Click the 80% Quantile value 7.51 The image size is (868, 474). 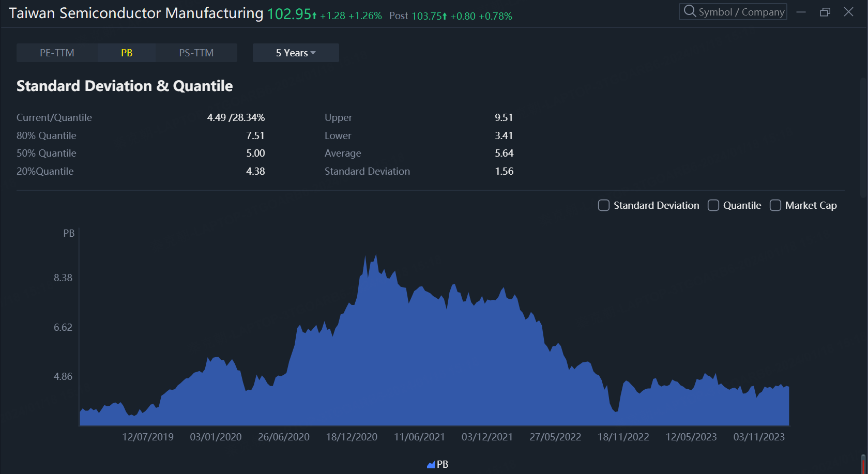click(255, 135)
